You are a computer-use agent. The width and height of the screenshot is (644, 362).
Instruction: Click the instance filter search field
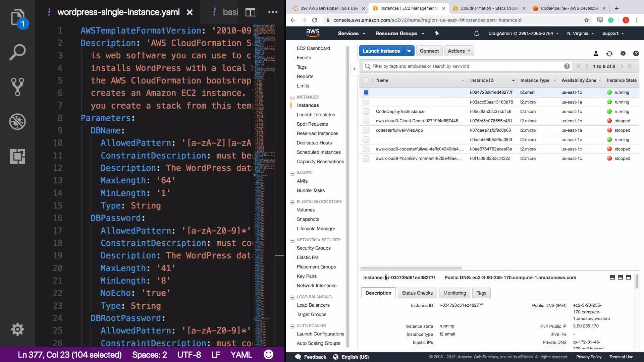pyautogui.click(x=466, y=66)
